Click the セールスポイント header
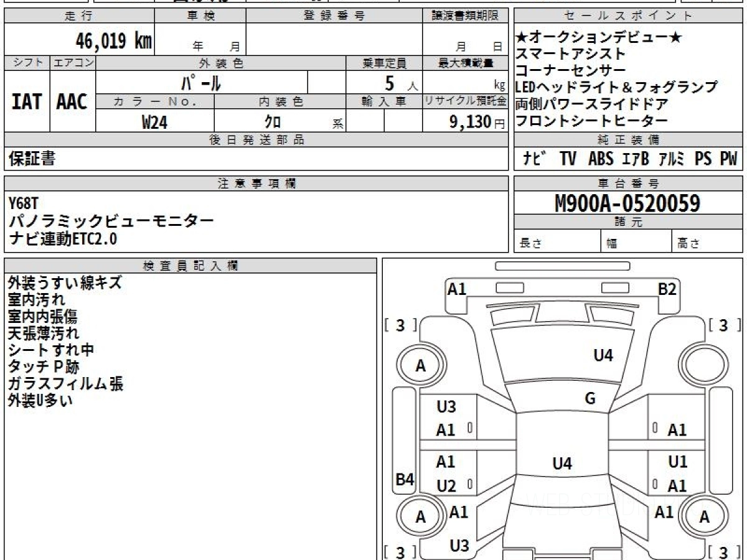The width and height of the screenshot is (747, 560). (x=629, y=16)
